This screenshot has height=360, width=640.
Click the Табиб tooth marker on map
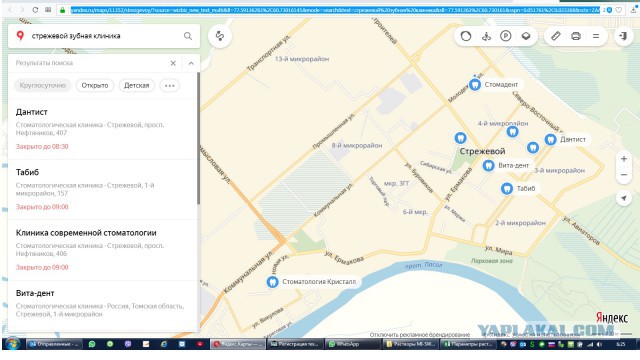point(507,189)
